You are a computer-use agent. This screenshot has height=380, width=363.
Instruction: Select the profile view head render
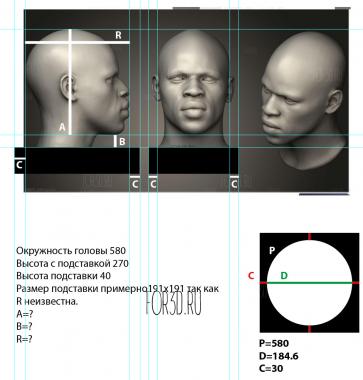click(x=77, y=89)
